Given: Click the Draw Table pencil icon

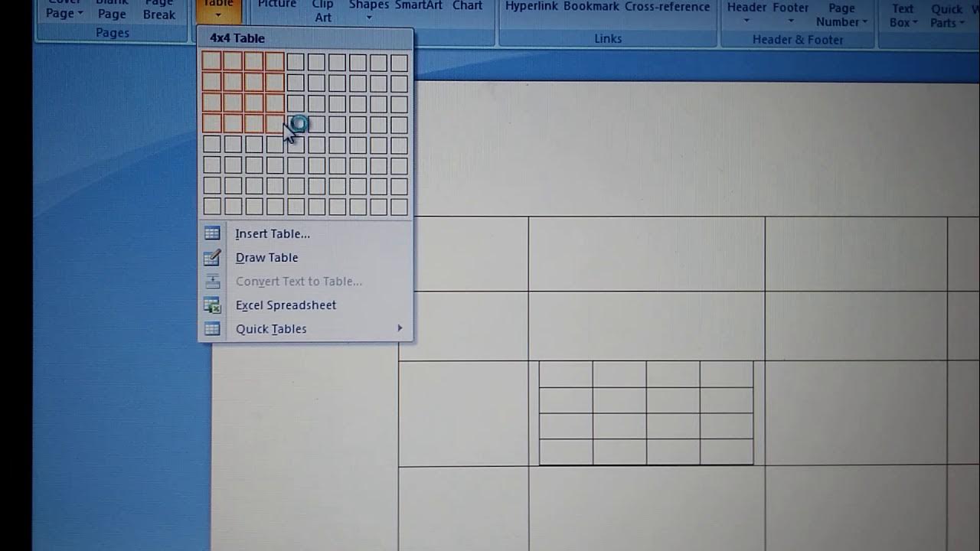Looking at the screenshot, I should [212, 257].
